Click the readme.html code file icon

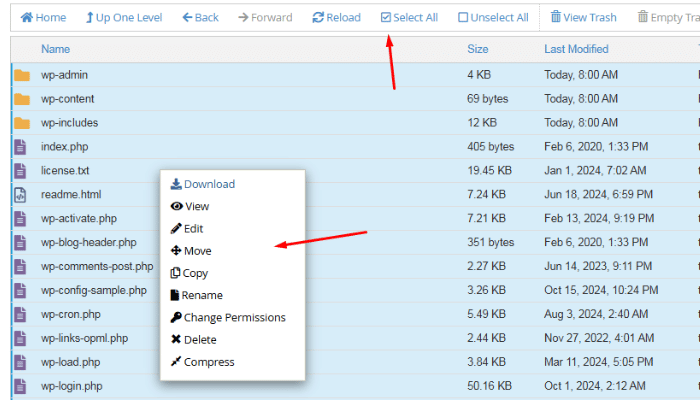pyautogui.click(x=20, y=195)
